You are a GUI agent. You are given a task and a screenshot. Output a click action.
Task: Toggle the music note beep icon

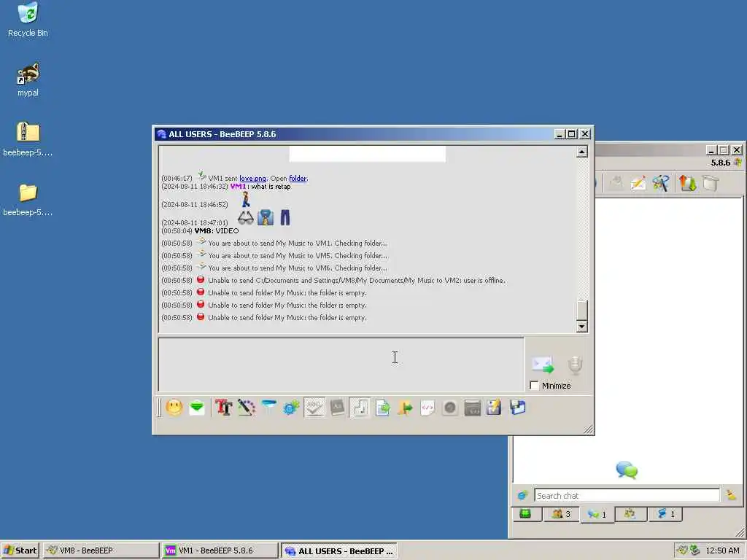click(360, 408)
